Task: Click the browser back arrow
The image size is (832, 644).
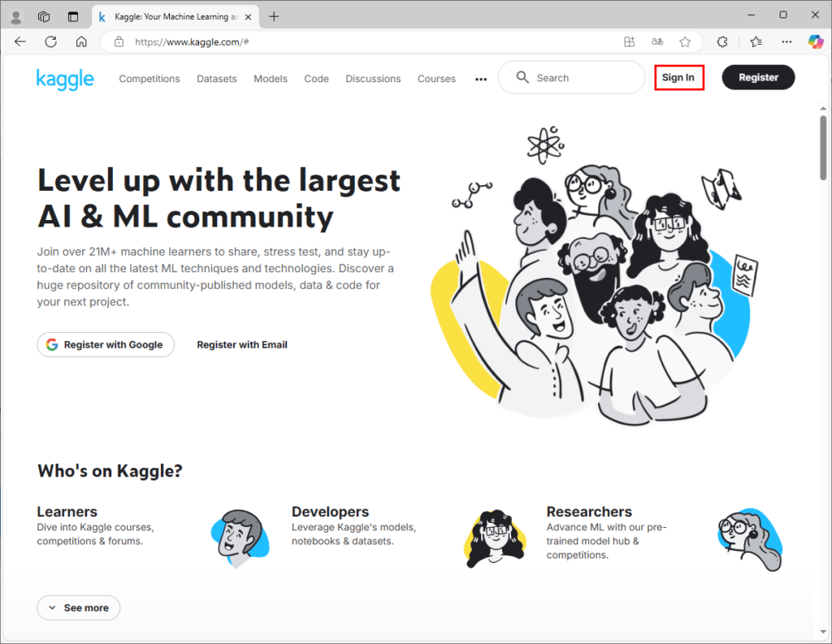Action: pos(20,41)
